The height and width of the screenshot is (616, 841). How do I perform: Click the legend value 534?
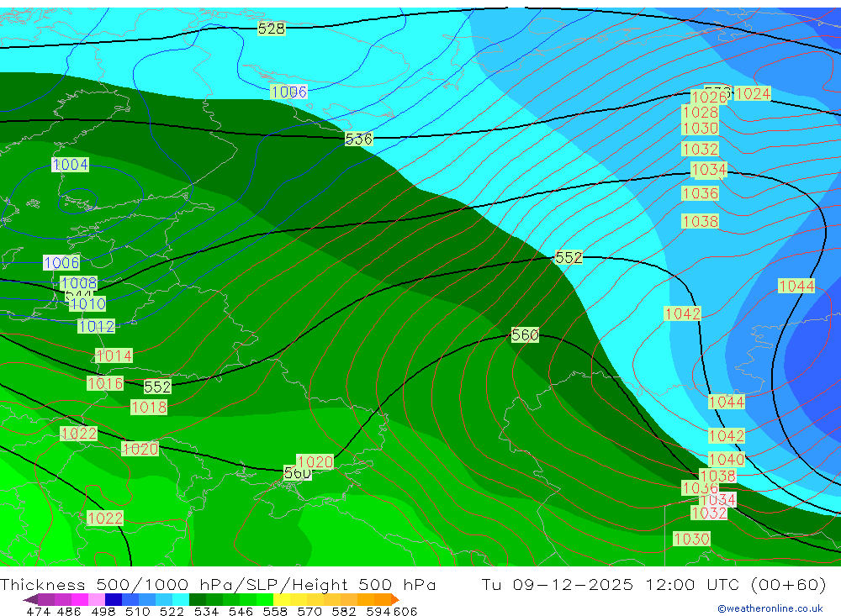[x=206, y=611]
